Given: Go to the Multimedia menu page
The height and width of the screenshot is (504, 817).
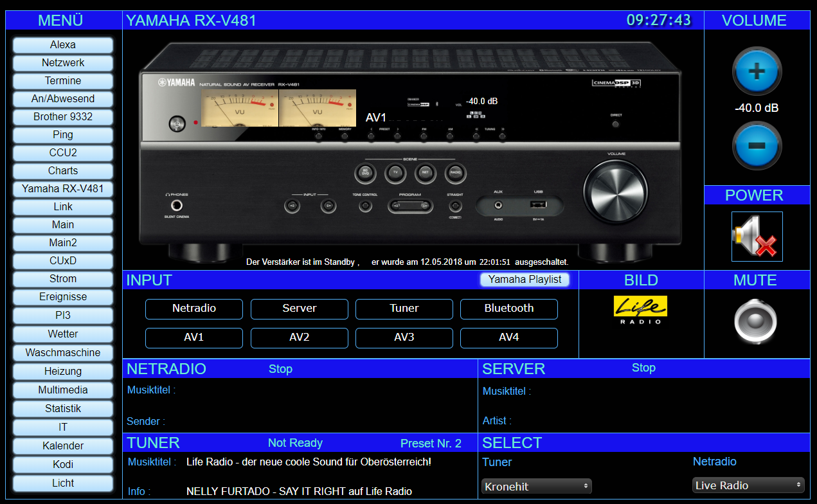Looking at the screenshot, I should pyautogui.click(x=63, y=390).
